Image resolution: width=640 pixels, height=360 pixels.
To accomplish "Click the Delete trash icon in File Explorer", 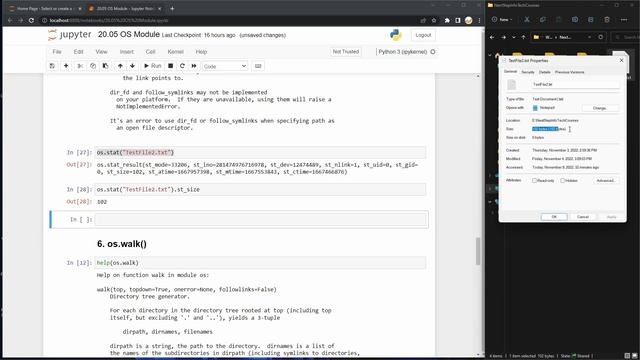I will (x=607, y=20).
